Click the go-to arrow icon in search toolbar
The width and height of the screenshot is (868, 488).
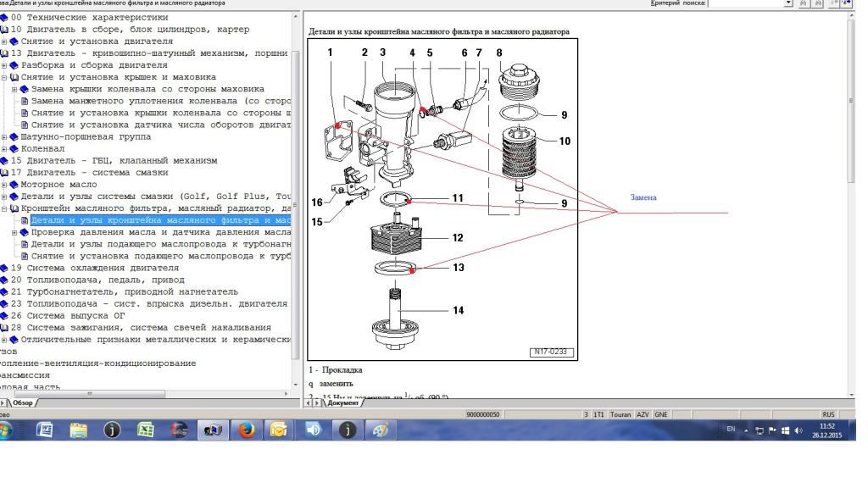(x=847, y=3)
